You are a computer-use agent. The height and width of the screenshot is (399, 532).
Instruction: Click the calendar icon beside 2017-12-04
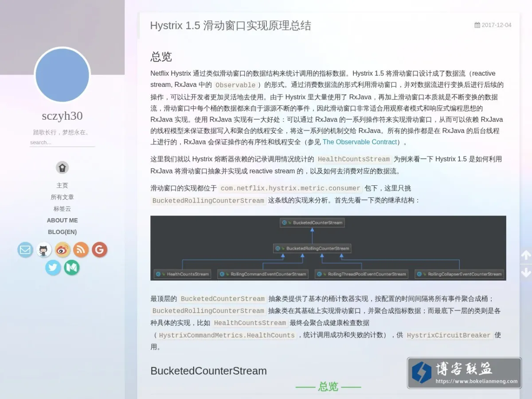pos(477,25)
